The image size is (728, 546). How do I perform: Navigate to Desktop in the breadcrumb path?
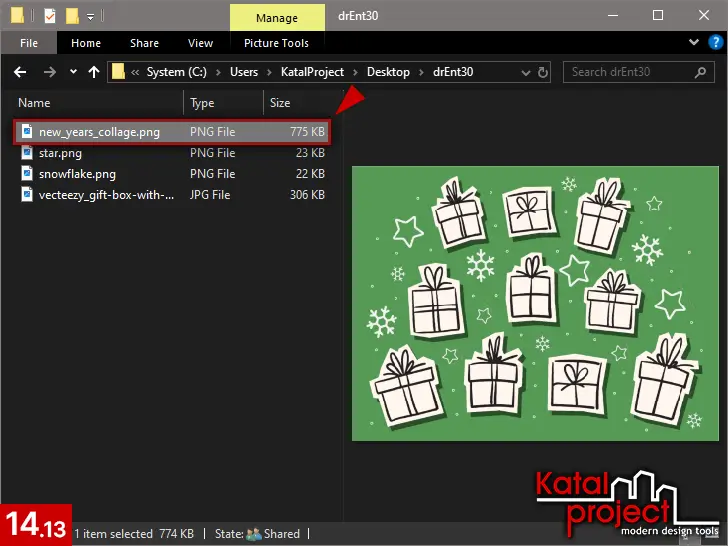click(387, 72)
